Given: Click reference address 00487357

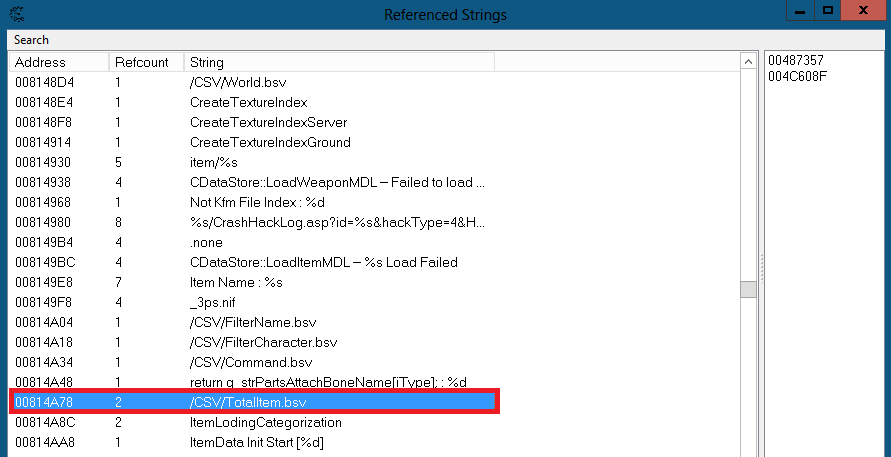Looking at the screenshot, I should (x=796, y=60).
